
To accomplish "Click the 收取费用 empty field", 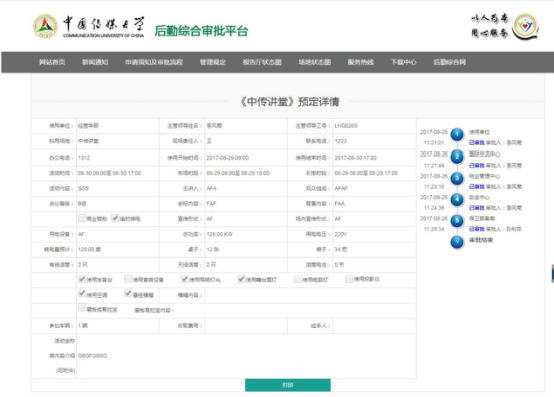I will (246, 326).
